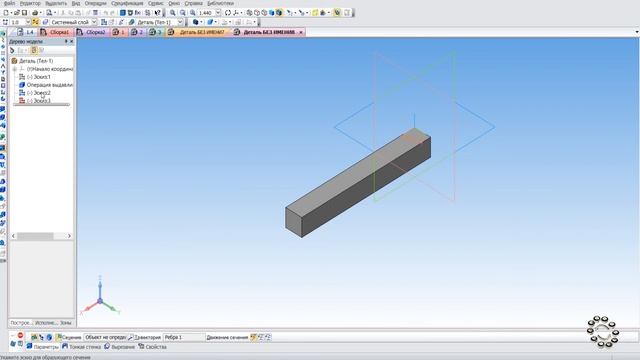Click the Выделить menu
640x360 pixels.
coord(56,3)
